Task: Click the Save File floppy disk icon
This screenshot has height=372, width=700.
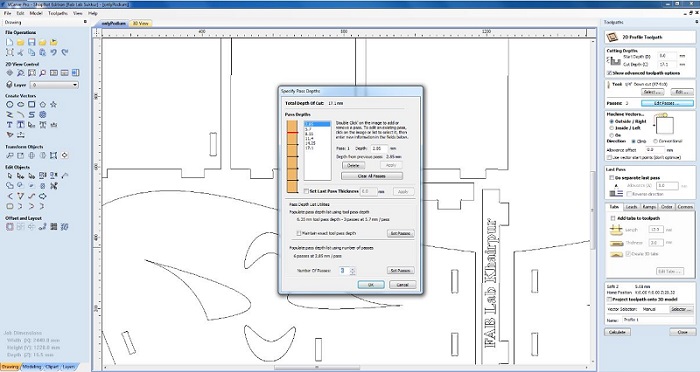Action: (31, 42)
